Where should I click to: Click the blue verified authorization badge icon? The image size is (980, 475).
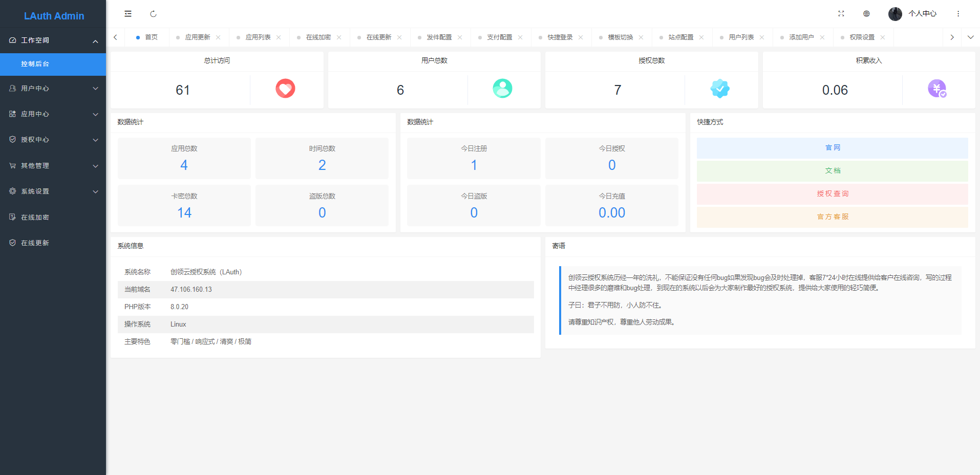tap(720, 89)
